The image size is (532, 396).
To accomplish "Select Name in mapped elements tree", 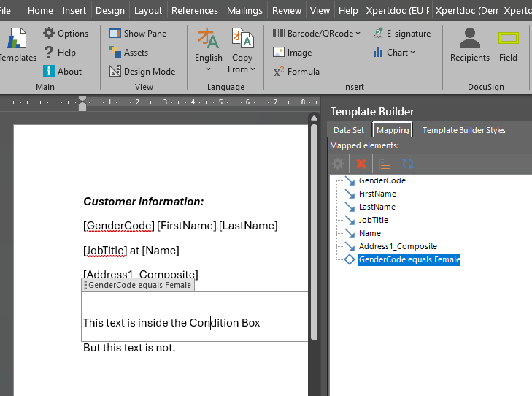I will click(370, 233).
